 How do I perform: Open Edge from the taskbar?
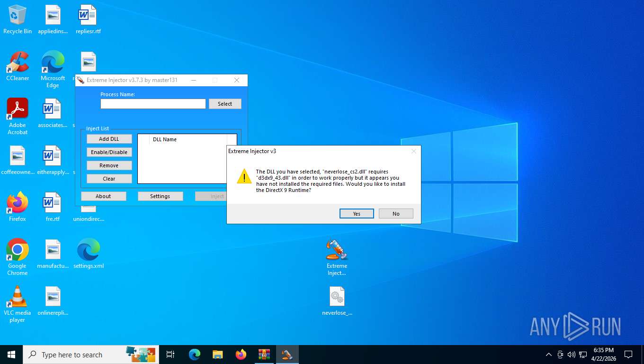tap(194, 355)
